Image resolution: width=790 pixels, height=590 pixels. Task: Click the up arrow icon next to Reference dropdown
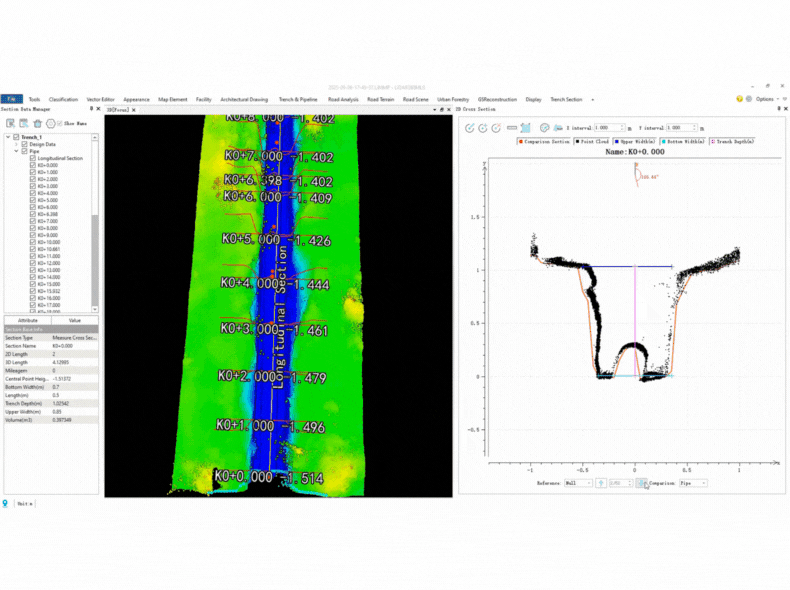point(601,483)
